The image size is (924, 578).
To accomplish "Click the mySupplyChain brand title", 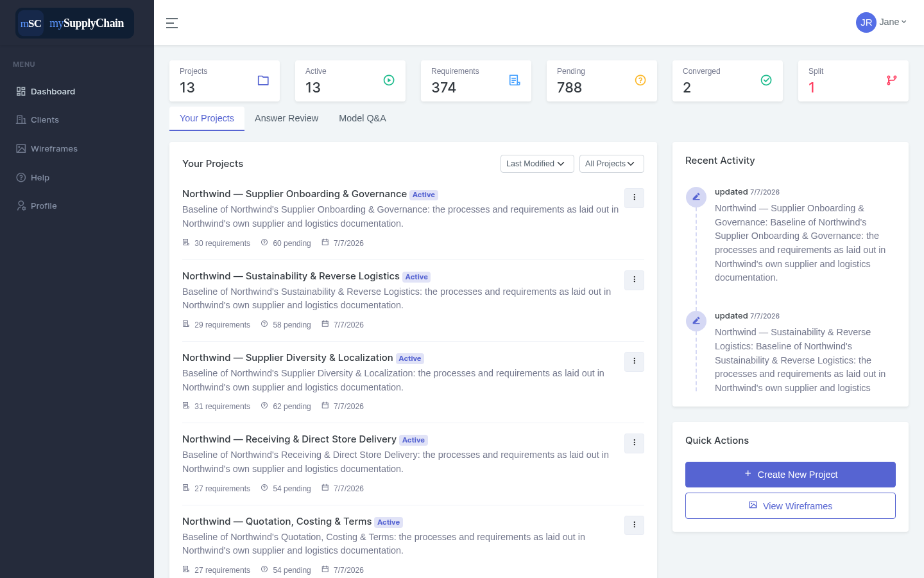I will click(87, 23).
